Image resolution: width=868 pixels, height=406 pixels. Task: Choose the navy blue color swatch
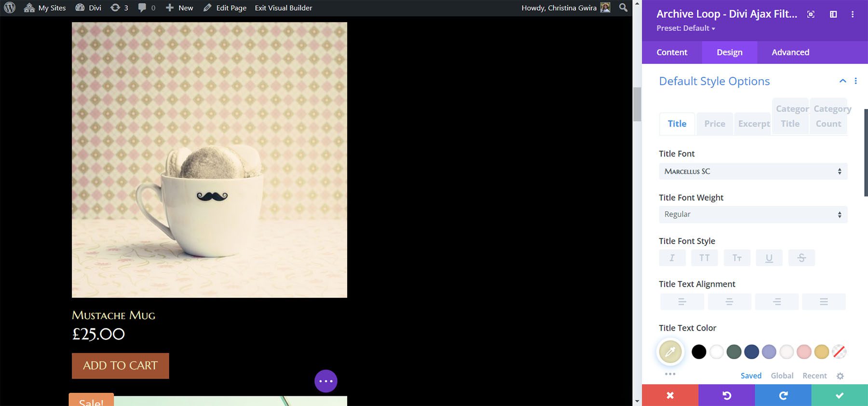(751, 352)
